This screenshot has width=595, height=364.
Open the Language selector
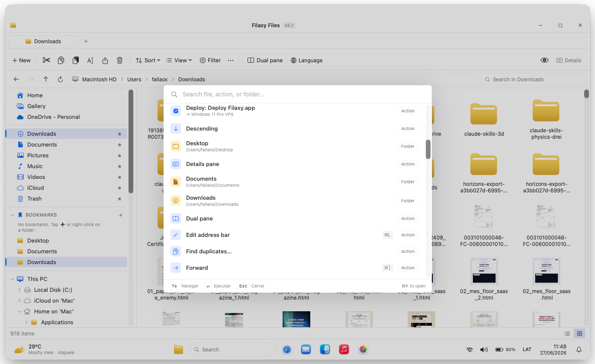[x=307, y=60]
